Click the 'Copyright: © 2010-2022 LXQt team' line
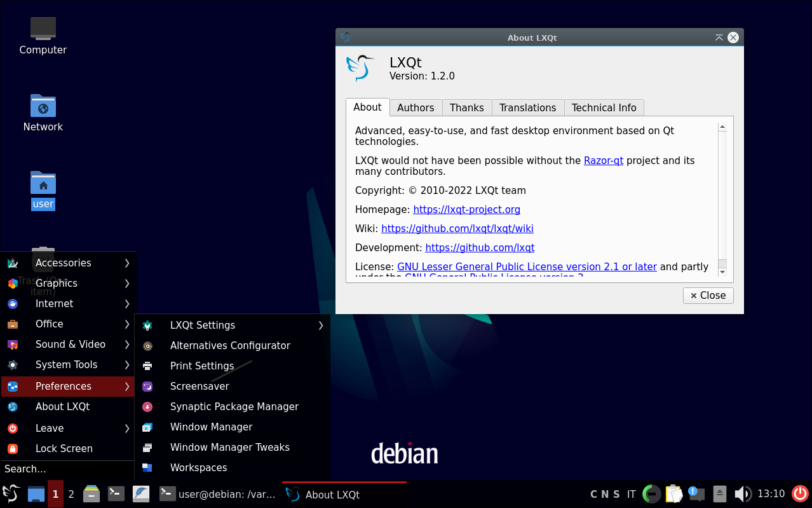Viewport: 812px width, 508px height. [x=440, y=191]
